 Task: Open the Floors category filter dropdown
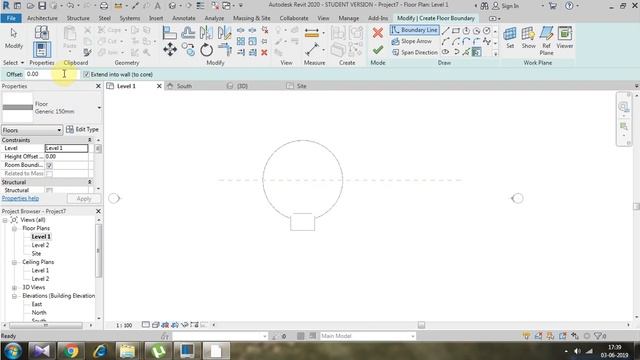[x=32, y=130]
